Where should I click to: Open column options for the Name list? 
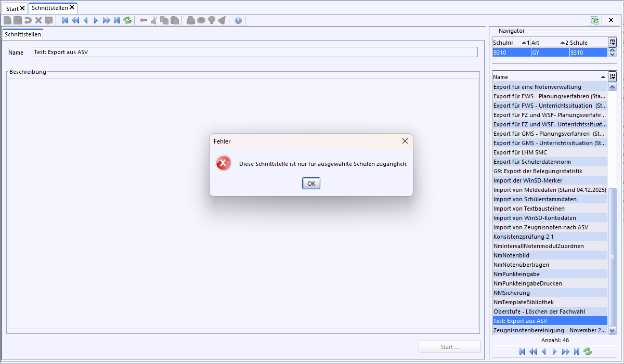click(x=612, y=77)
